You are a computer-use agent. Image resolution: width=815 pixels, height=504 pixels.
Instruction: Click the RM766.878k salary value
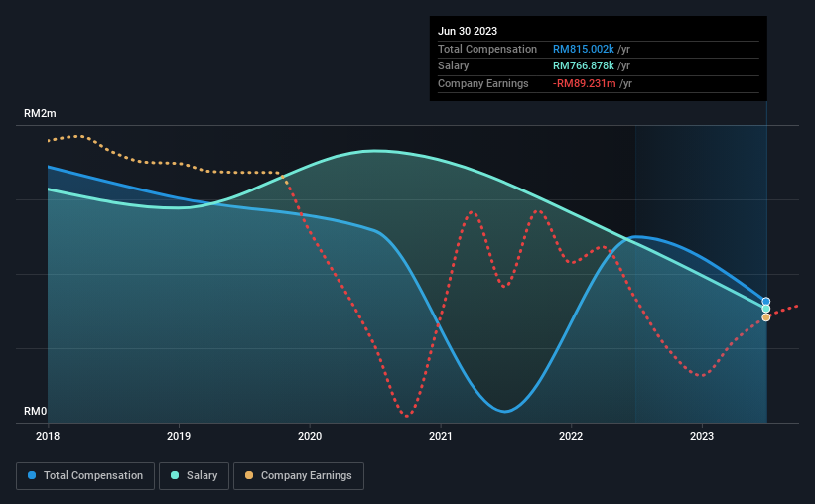pyautogui.click(x=583, y=66)
